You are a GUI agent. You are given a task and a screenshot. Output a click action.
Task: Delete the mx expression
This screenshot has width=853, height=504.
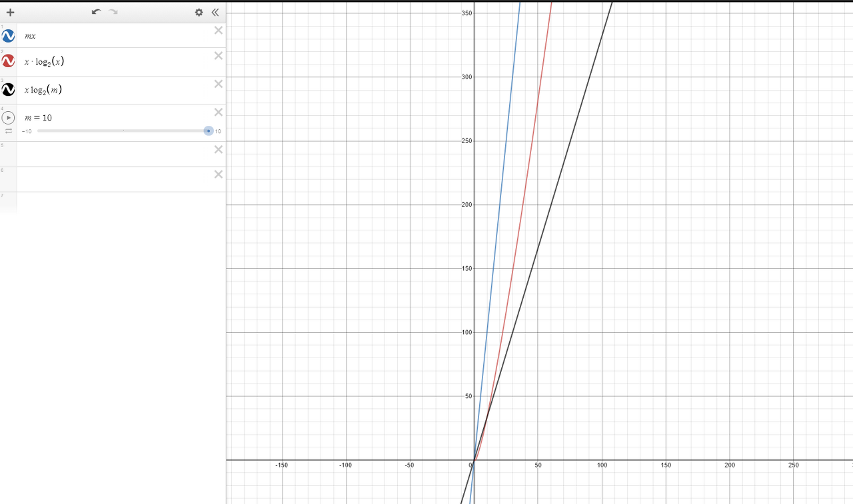tap(219, 30)
